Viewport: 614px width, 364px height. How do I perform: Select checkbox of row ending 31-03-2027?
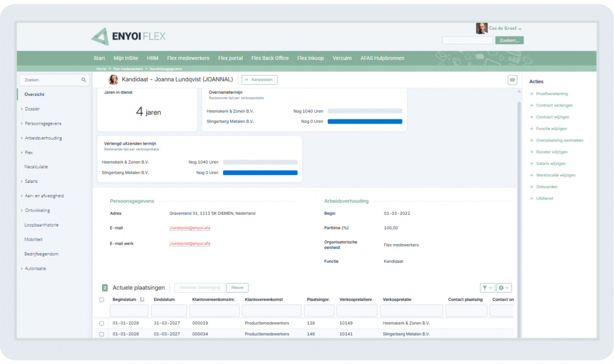point(101,323)
